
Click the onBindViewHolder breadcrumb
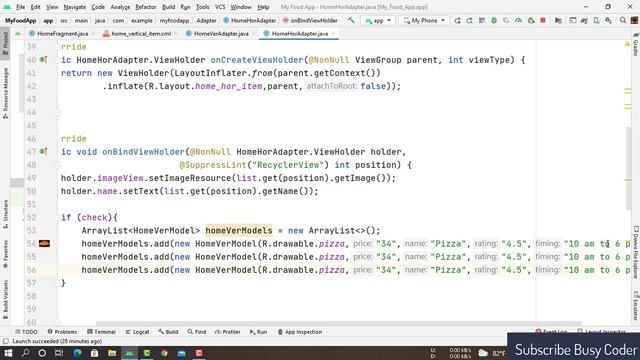click(310, 20)
